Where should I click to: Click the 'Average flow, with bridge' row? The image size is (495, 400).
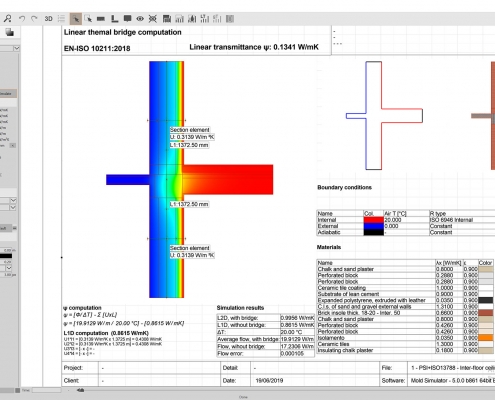pos(266,339)
